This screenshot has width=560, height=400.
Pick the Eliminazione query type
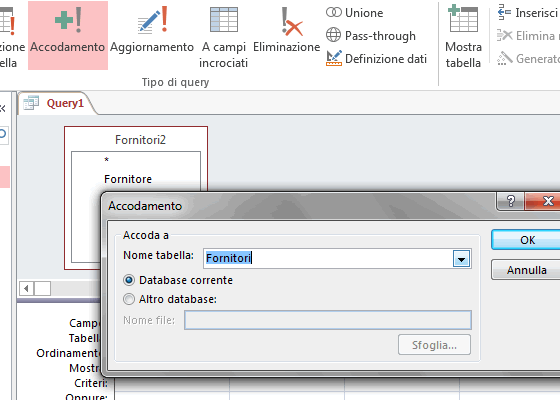tap(286, 35)
